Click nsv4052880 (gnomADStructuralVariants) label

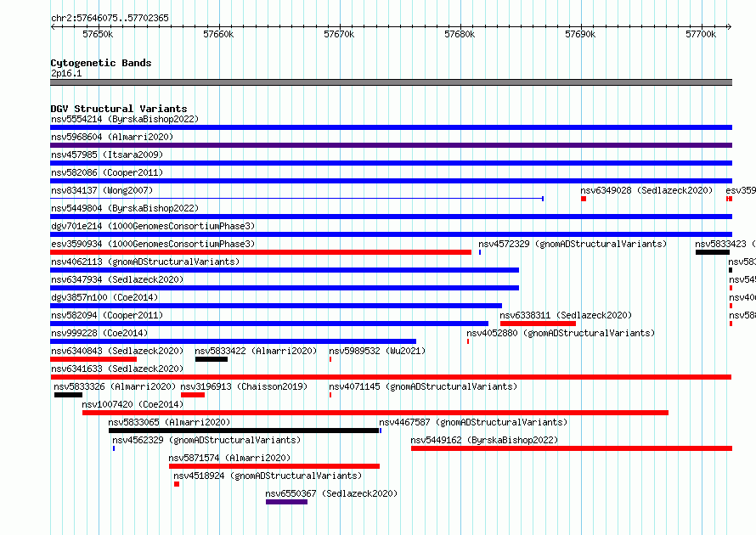(x=561, y=333)
